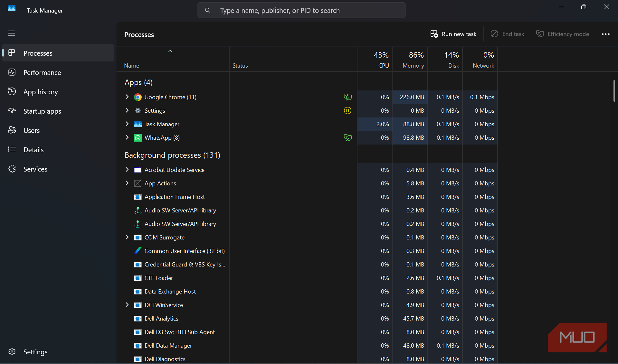This screenshot has height=364, width=618.
Task: Expand Acrobat Update Service entry
Action: click(x=127, y=170)
